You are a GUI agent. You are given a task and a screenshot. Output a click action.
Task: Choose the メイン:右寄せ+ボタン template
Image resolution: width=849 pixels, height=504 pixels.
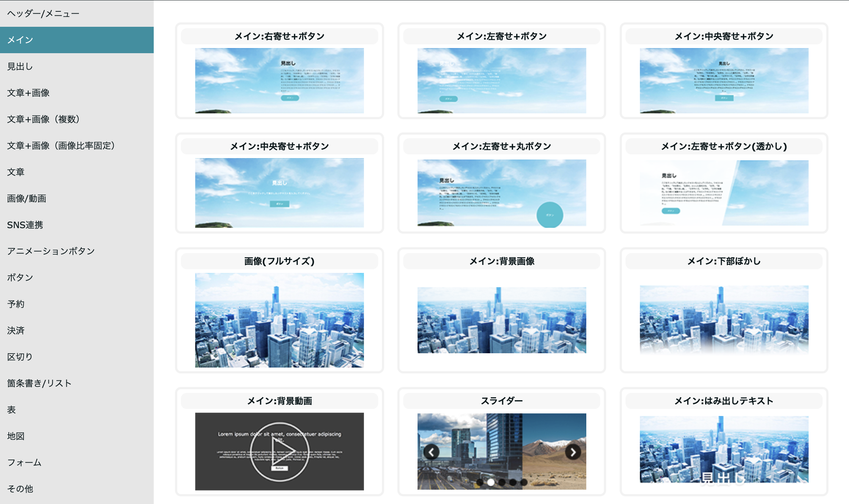pos(279,80)
